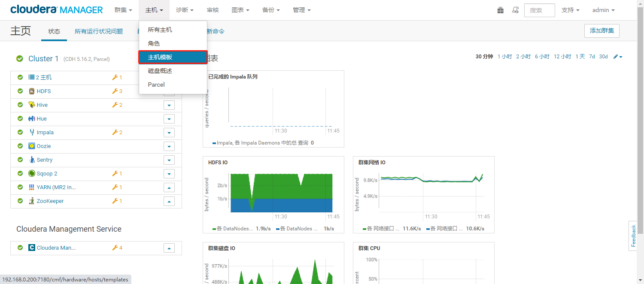Select 所有主机 from hosts menu

click(x=173, y=30)
